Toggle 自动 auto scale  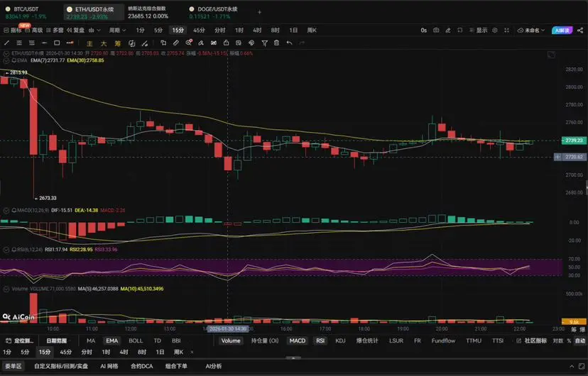click(x=580, y=341)
